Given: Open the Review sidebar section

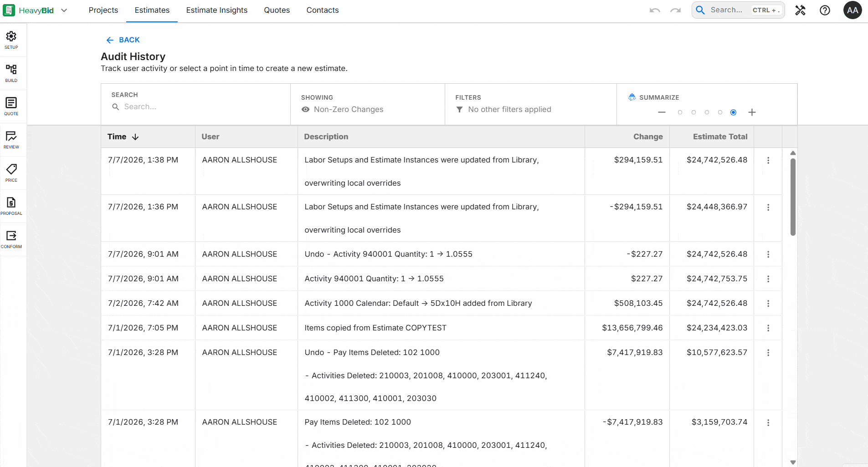Looking at the screenshot, I should (11, 140).
